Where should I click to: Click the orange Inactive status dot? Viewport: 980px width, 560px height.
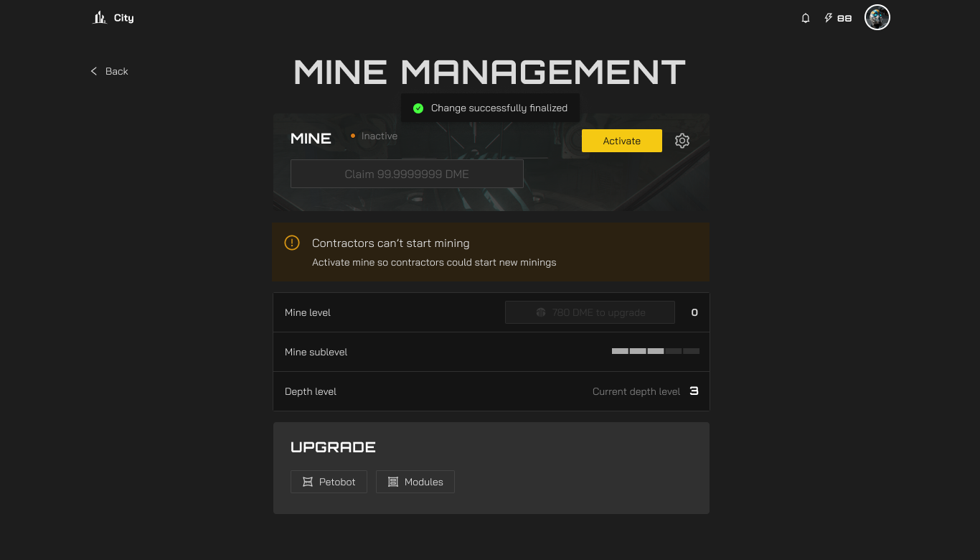(x=353, y=136)
